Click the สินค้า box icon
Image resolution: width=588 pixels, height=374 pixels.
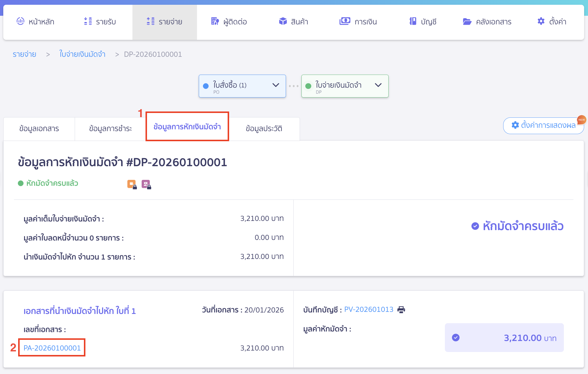click(x=283, y=21)
